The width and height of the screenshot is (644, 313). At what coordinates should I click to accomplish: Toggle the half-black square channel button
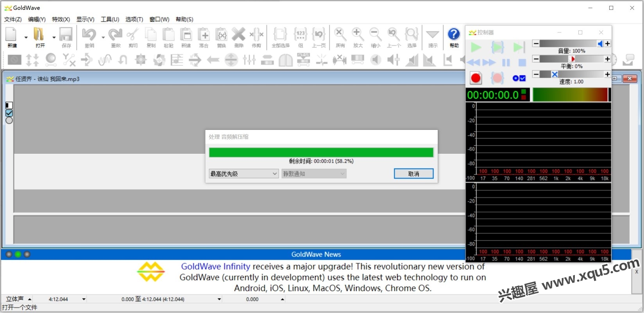tap(9, 105)
